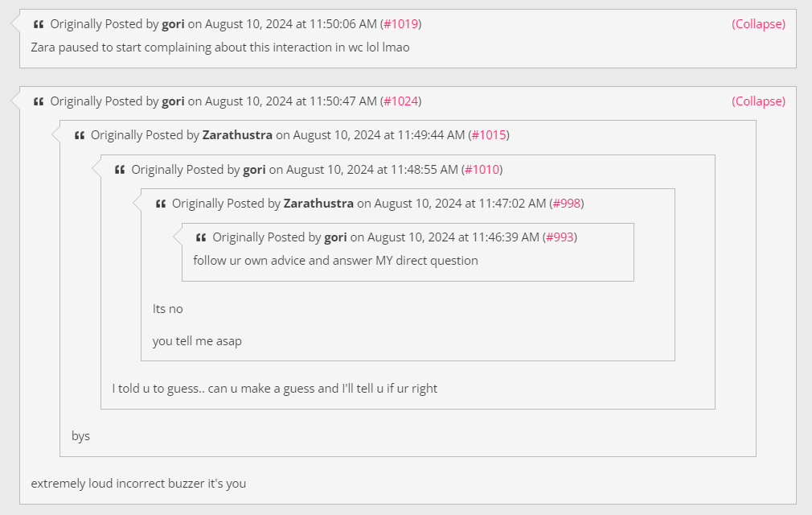Go to quoted post #998

click(x=567, y=203)
